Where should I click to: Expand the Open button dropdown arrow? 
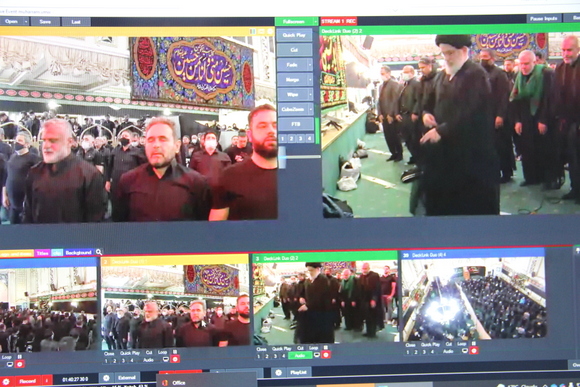[x=26, y=22]
